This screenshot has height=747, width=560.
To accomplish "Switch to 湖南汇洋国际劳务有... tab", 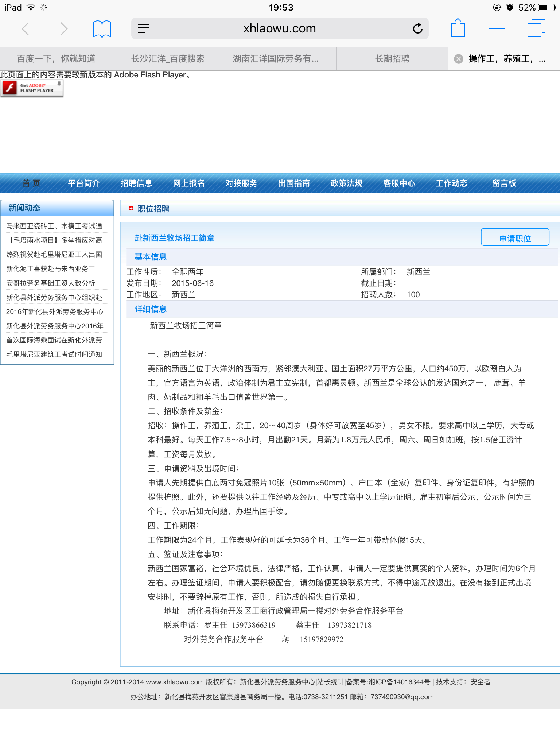I will [x=280, y=59].
